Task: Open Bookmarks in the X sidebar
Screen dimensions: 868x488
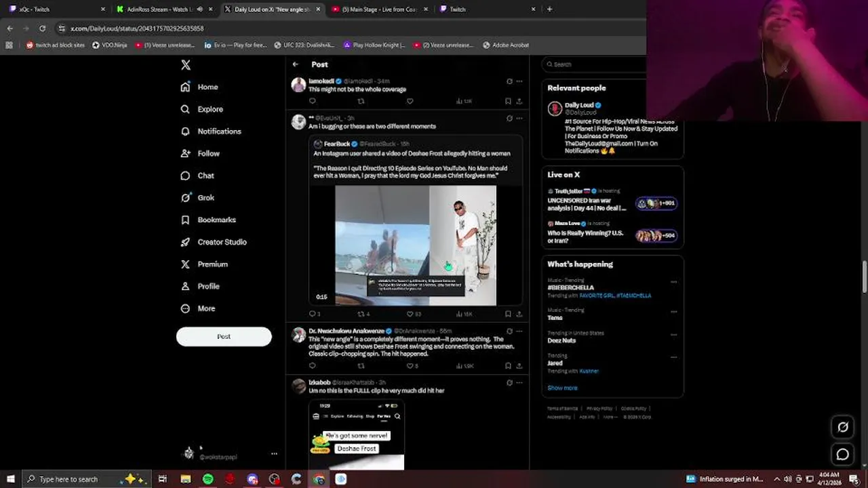Action: point(208,220)
